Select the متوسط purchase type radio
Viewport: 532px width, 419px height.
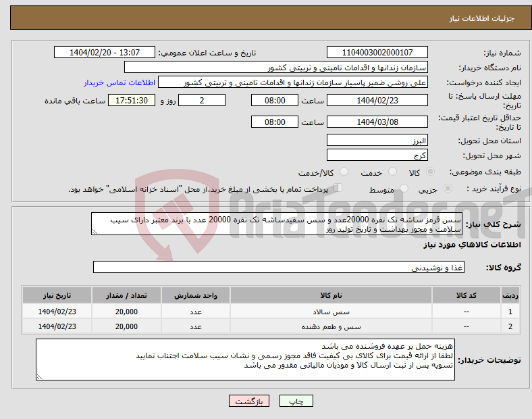[x=404, y=189]
